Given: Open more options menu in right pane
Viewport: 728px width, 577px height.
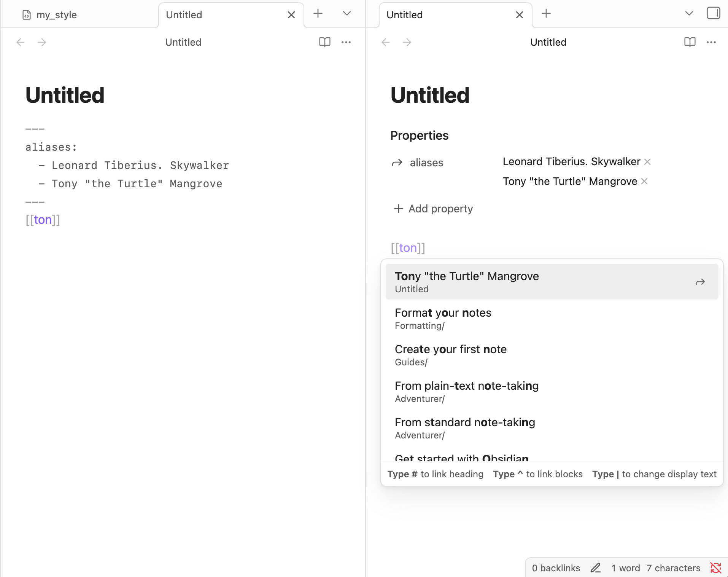Looking at the screenshot, I should coord(711,42).
